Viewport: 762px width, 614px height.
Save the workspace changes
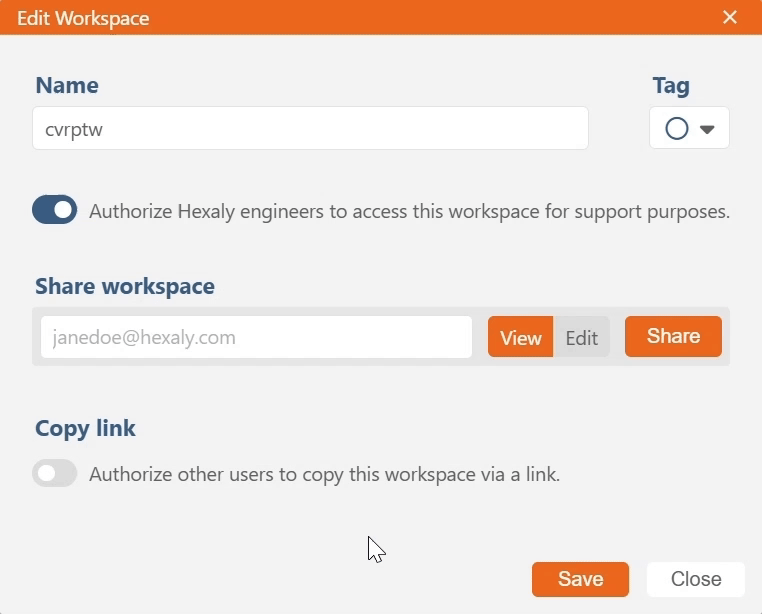[580, 579]
